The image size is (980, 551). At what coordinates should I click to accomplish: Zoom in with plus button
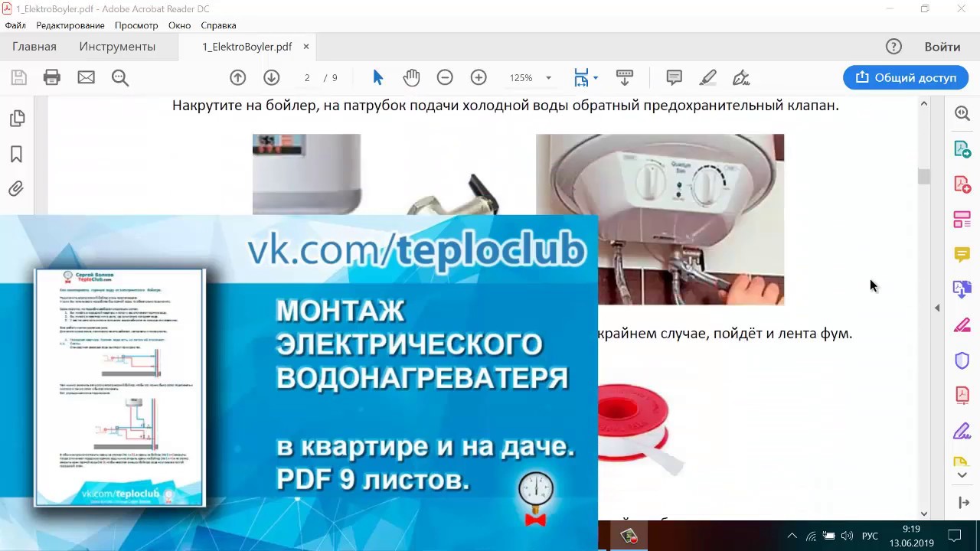pos(479,77)
